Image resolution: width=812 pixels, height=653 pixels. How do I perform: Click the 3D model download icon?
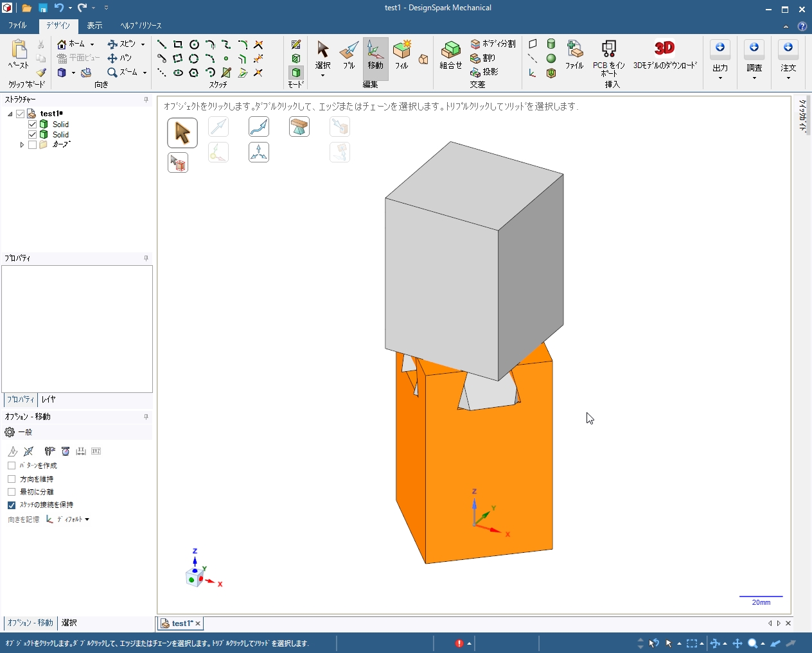[x=664, y=49]
